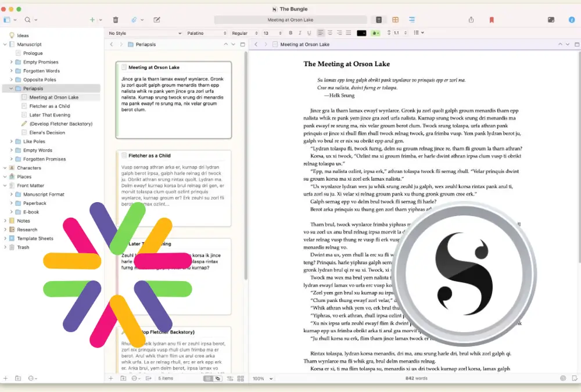Select the Fletcher as a Child index card
581x392 pixels.
pos(173,188)
